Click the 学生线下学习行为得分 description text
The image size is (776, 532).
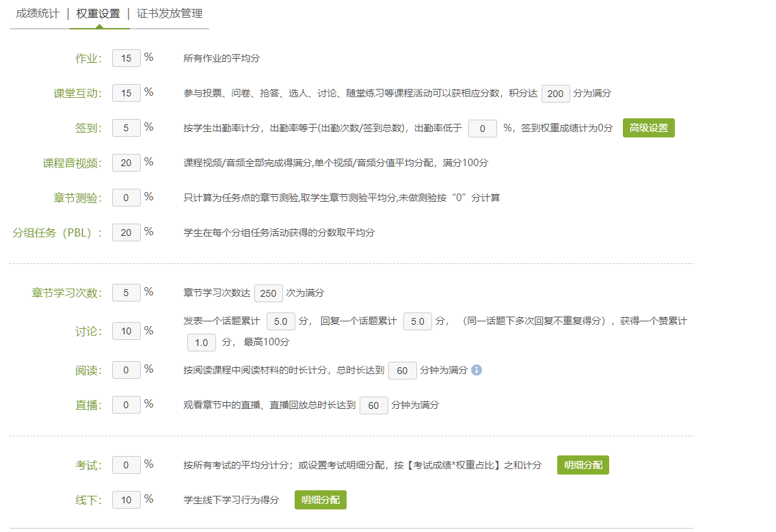(x=231, y=500)
